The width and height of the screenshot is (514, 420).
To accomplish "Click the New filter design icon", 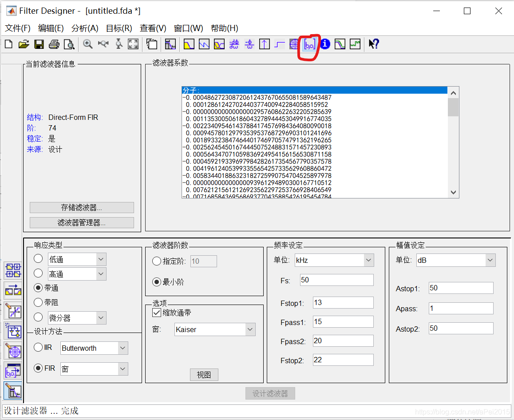I will click(x=9, y=44).
